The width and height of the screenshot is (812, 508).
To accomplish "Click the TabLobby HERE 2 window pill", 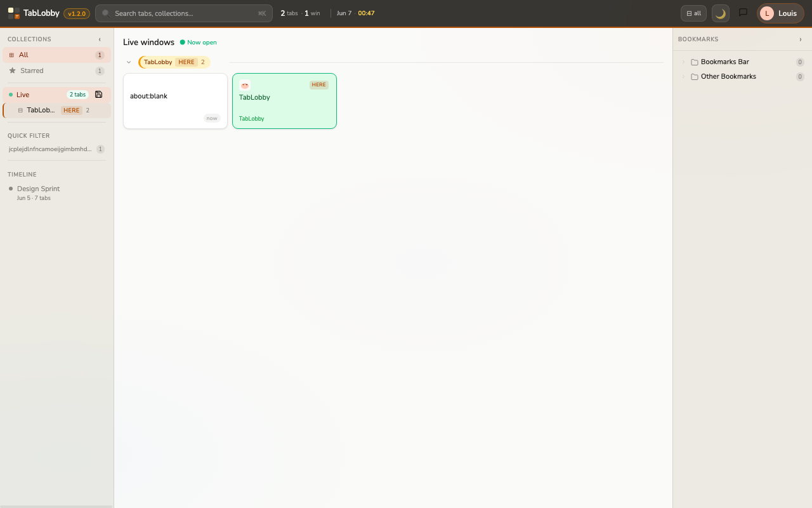I will (x=174, y=62).
